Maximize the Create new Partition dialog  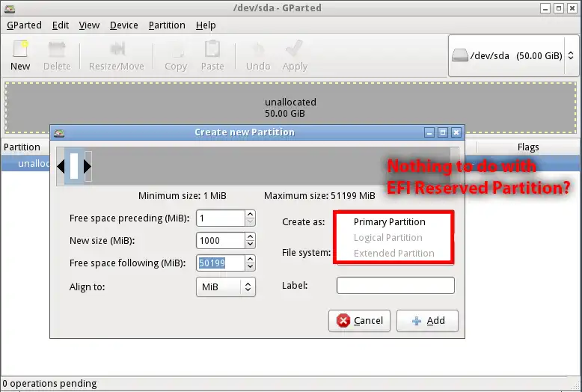(x=443, y=132)
